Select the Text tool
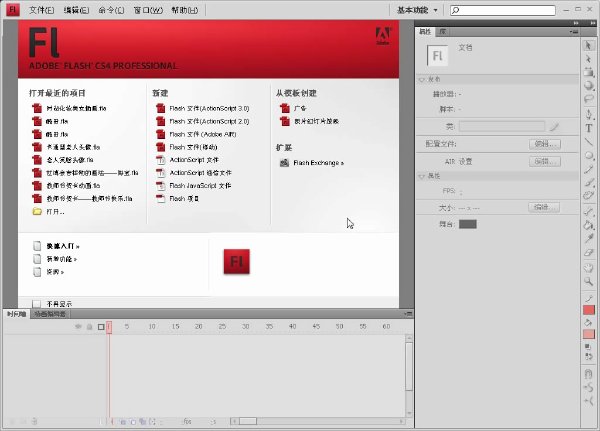Screen dimensions: 600x431 tap(589, 128)
